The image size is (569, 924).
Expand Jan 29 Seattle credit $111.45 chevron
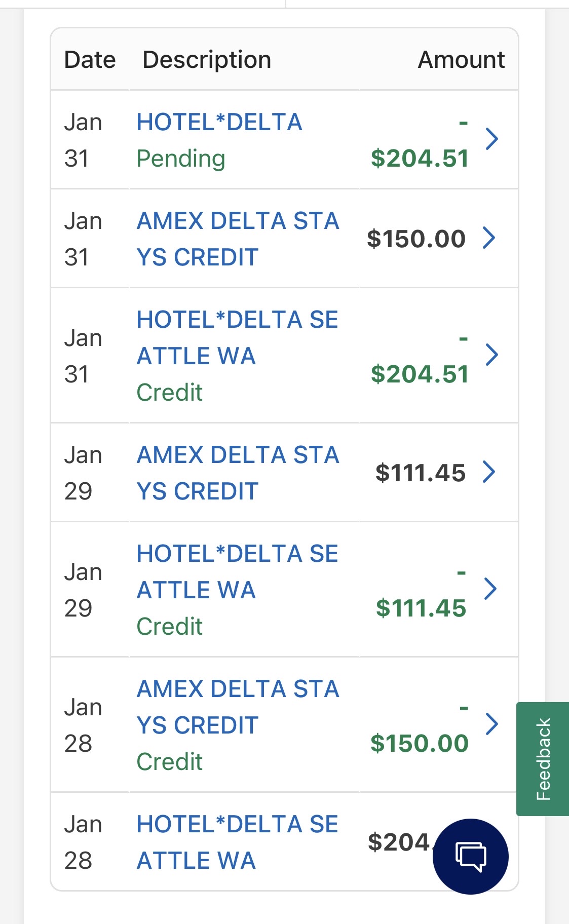pos(490,589)
